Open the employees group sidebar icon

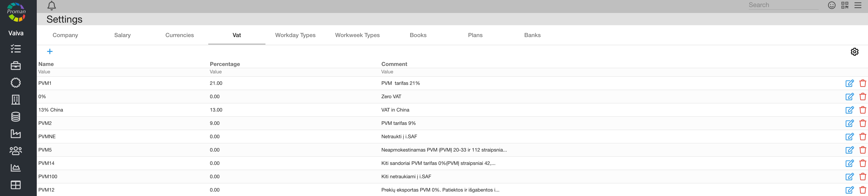[16, 151]
